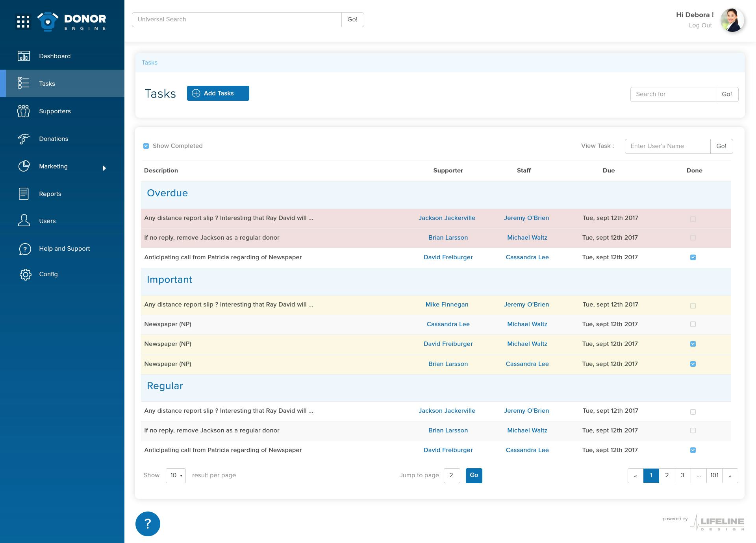Click the Supporters icon in sidebar
The width and height of the screenshot is (756, 543).
(x=23, y=111)
